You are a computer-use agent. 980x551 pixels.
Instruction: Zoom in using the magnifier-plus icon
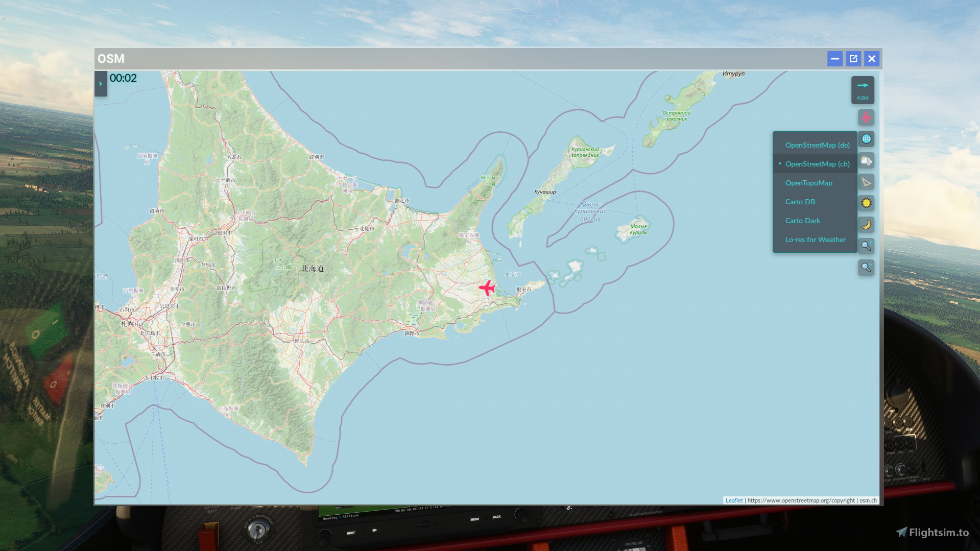[867, 246]
